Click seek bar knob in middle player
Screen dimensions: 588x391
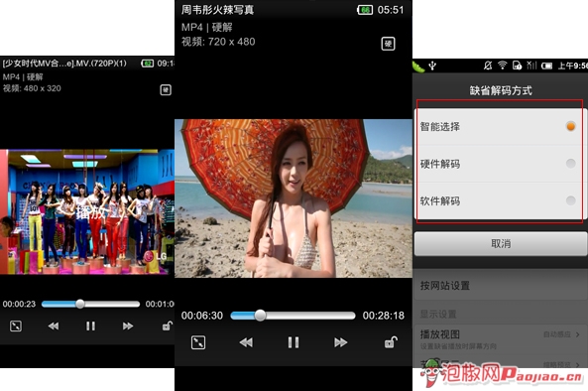tap(260, 316)
